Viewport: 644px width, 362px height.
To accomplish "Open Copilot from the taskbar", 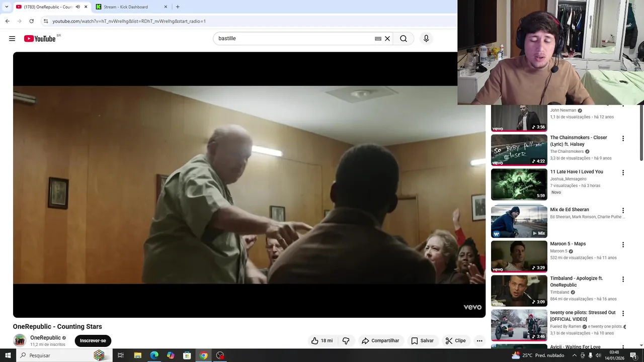I will point(171,355).
